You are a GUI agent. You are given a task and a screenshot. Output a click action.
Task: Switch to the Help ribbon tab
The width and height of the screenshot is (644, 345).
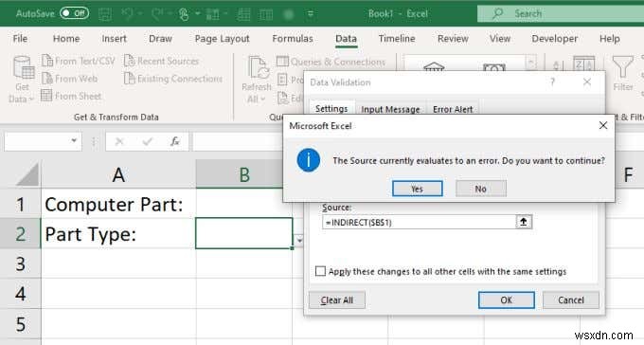click(610, 39)
